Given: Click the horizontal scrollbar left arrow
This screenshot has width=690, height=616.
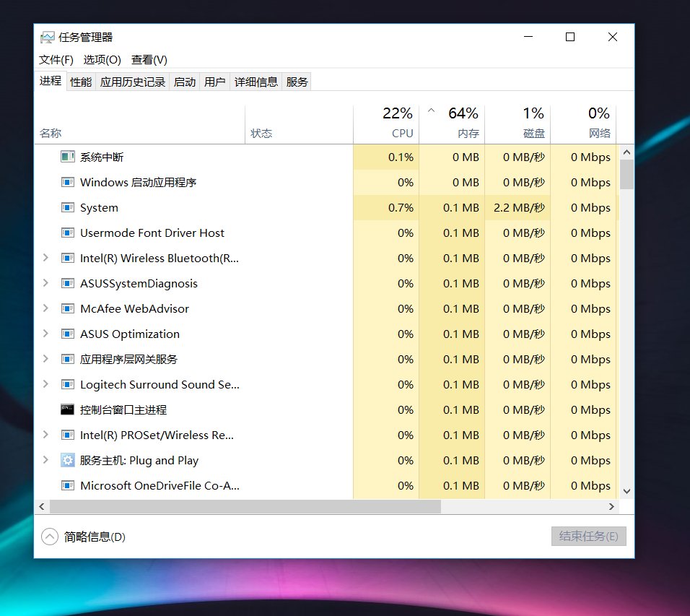Looking at the screenshot, I should click(42, 506).
